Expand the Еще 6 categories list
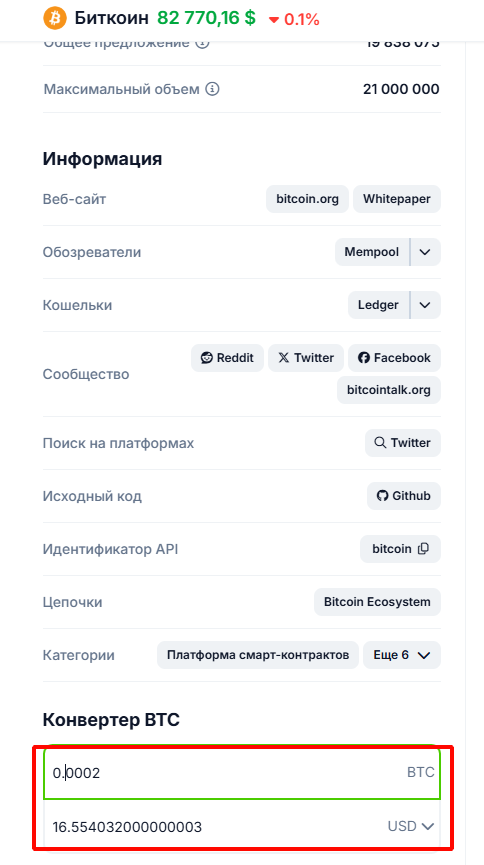 402,655
